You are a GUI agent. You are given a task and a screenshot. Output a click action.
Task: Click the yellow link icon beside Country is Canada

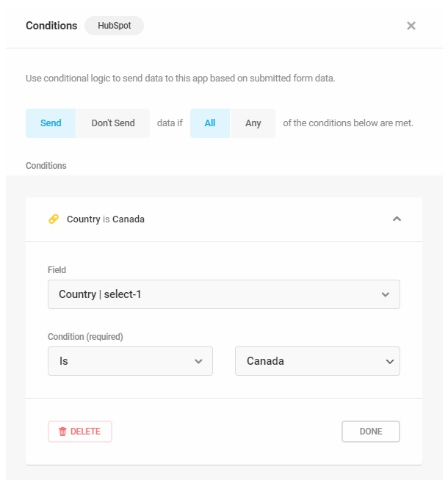click(54, 219)
